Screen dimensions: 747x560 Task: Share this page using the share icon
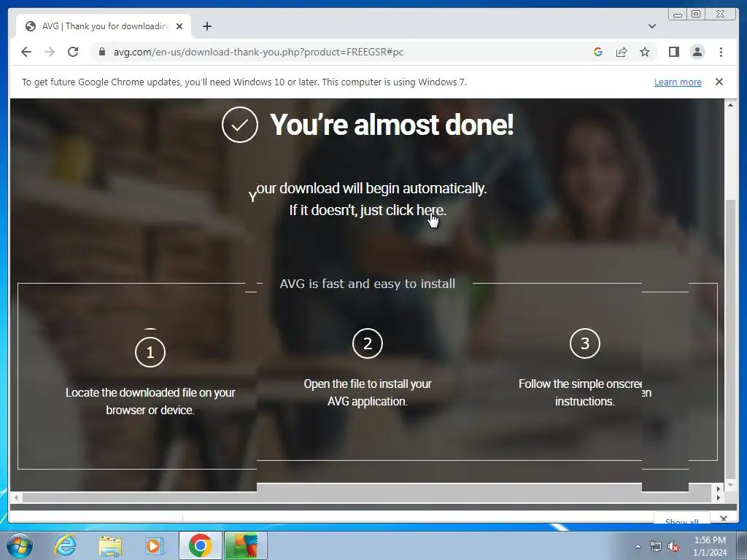pos(622,52)
